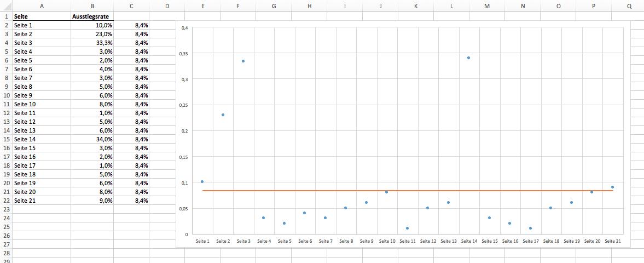644x263 pixels.
Task: Click row 29 header number
Action: coord(6,261)
